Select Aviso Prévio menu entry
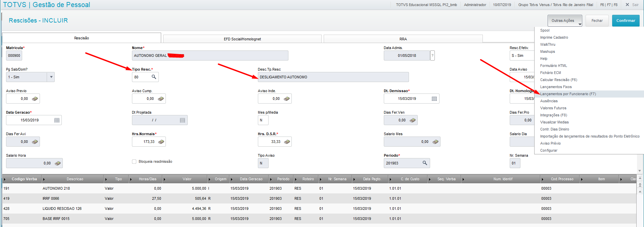 tap(589, 143)
